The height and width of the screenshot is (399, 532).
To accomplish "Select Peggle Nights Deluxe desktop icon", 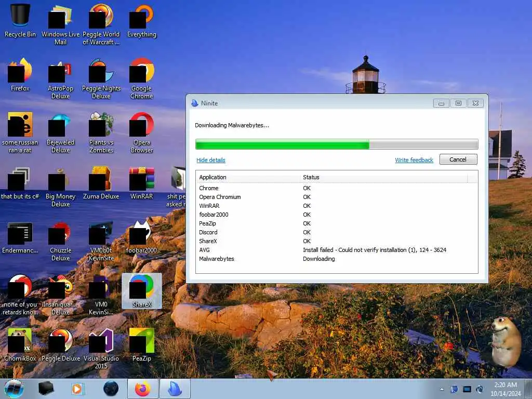I will coord(101,79).
